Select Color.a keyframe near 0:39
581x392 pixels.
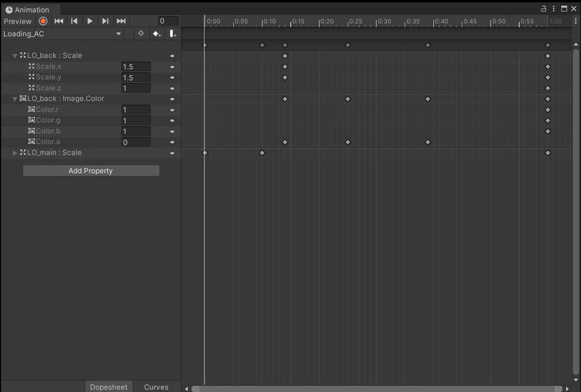(x=428, y=142)
